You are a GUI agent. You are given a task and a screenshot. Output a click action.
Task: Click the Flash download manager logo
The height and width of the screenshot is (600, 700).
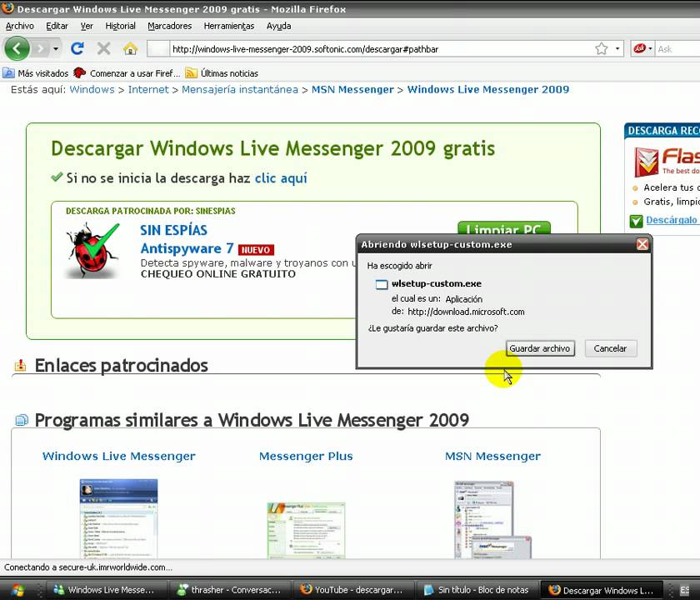[665, 162]
